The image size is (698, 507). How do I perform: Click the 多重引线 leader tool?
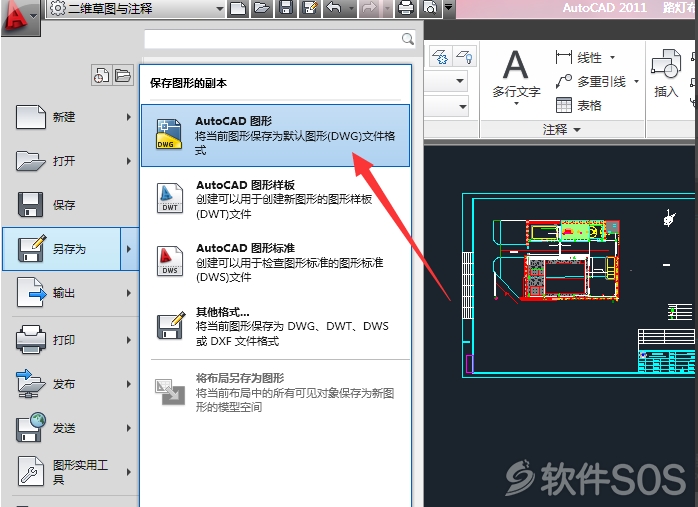coord(591,81)
